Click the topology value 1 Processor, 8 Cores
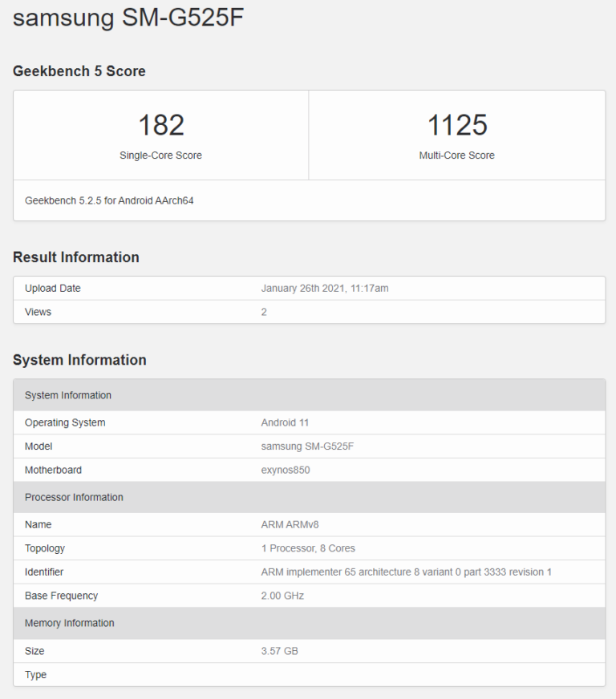The width and height of the screenshot is (616, 699). coord(308,548)
